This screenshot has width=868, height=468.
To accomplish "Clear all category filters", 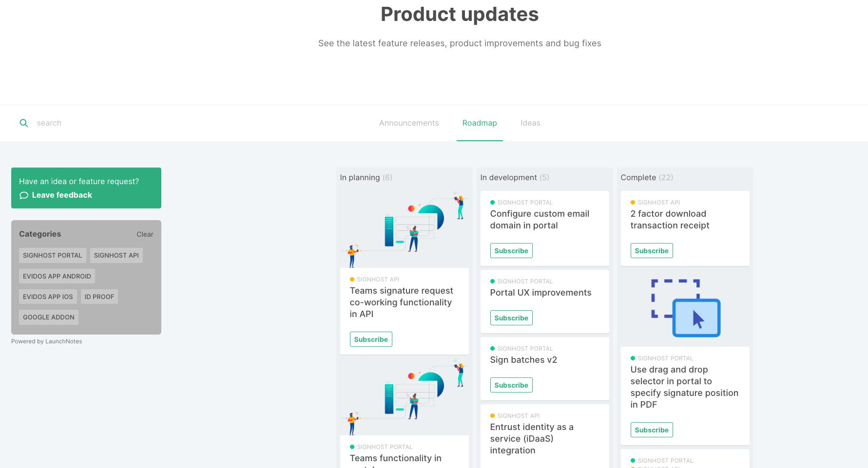I will point(145,234).
